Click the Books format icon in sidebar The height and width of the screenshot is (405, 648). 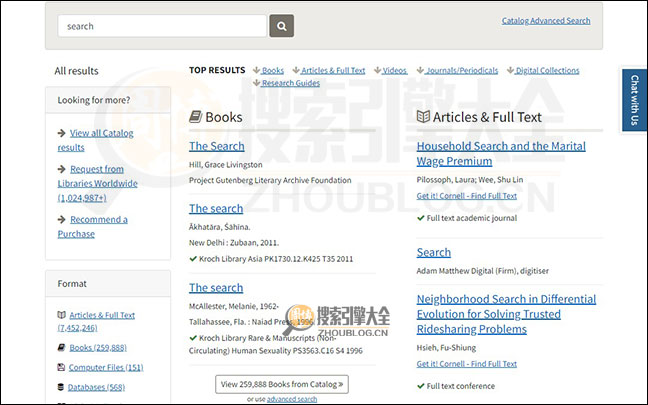pos(61,347)
